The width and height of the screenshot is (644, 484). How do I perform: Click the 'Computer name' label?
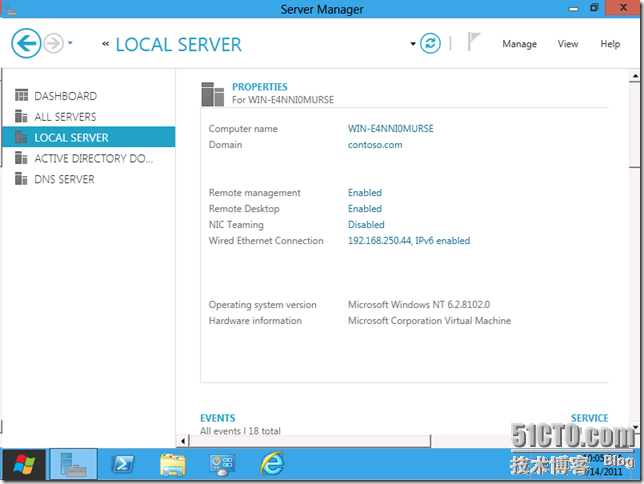243,129
